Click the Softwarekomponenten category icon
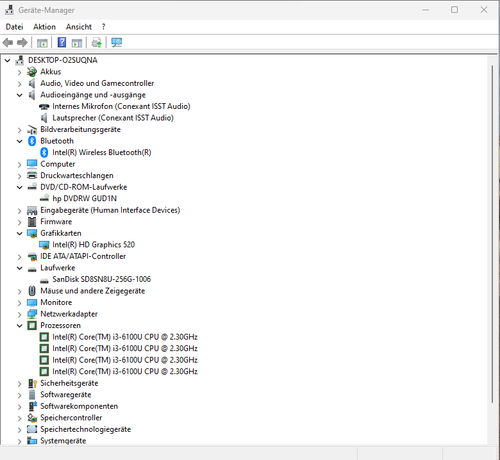This screenshot has width=500, height=460. coord(32,406)
